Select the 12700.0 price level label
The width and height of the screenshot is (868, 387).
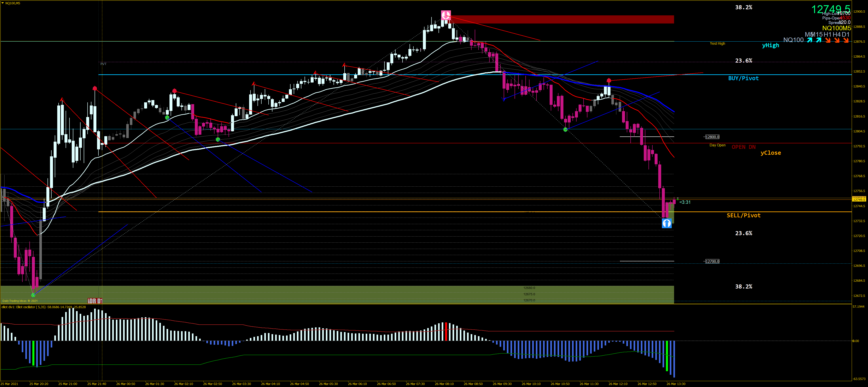[x=712, y=261]
